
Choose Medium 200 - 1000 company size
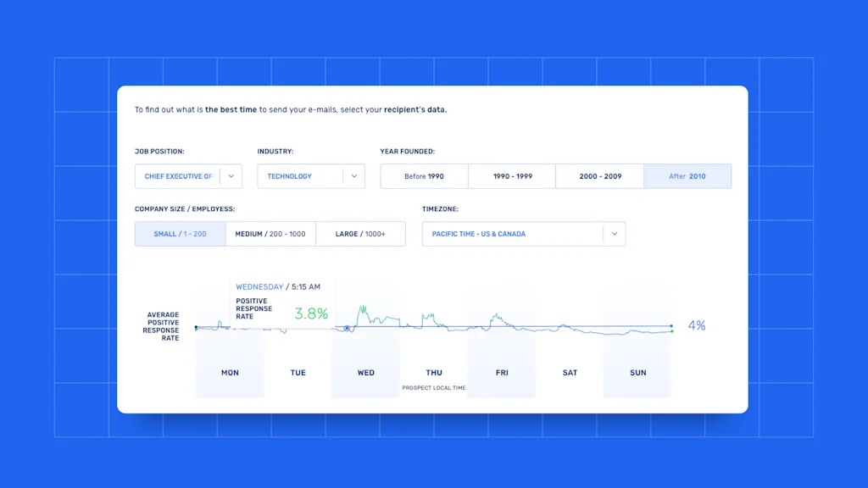pos(270,234)
